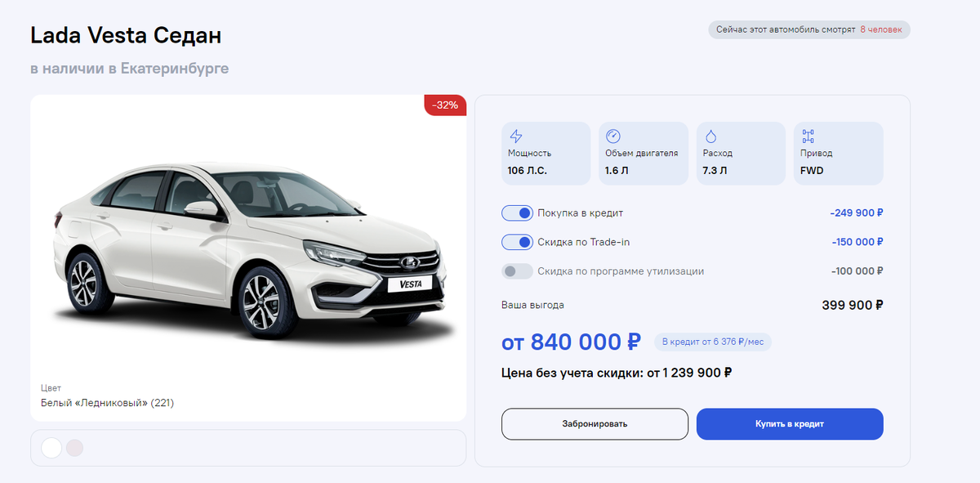
Task: Click the Мощность 106 Л.С. tile
Action: coord(546,154)
